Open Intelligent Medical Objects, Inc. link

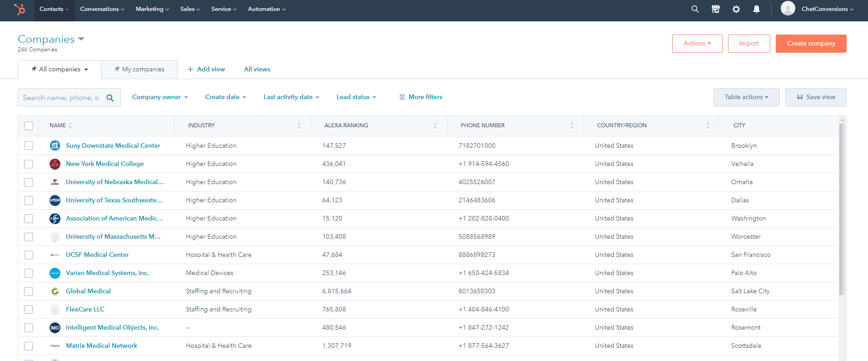[112, 327]
